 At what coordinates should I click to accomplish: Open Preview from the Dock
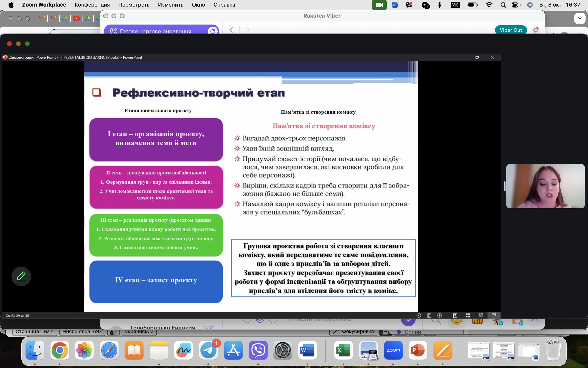(x=368, y=350)
